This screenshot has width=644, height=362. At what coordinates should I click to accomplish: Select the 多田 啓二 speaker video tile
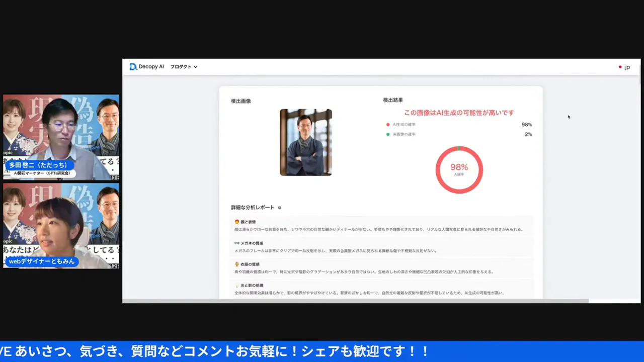(x=61, y=137)
